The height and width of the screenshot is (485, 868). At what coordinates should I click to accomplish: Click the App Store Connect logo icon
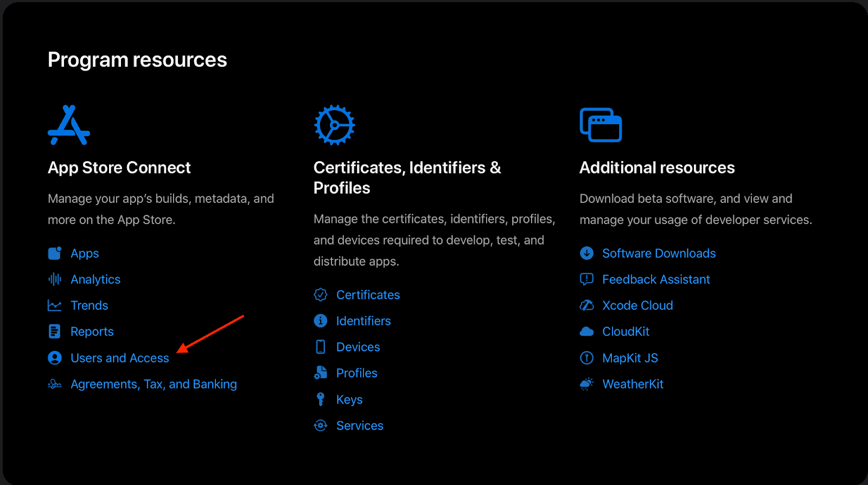(69, 125)
